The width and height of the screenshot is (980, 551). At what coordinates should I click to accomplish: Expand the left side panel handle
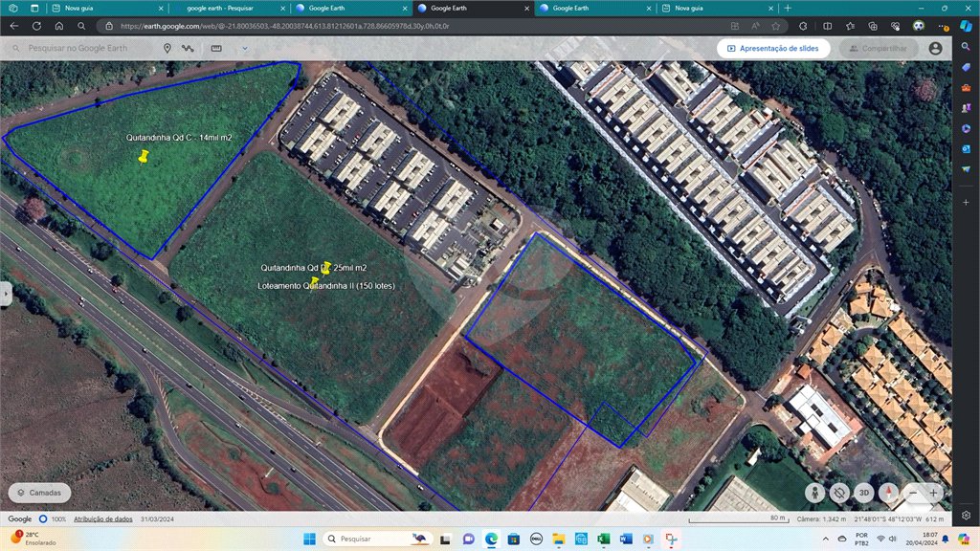[x=6, y=294]
